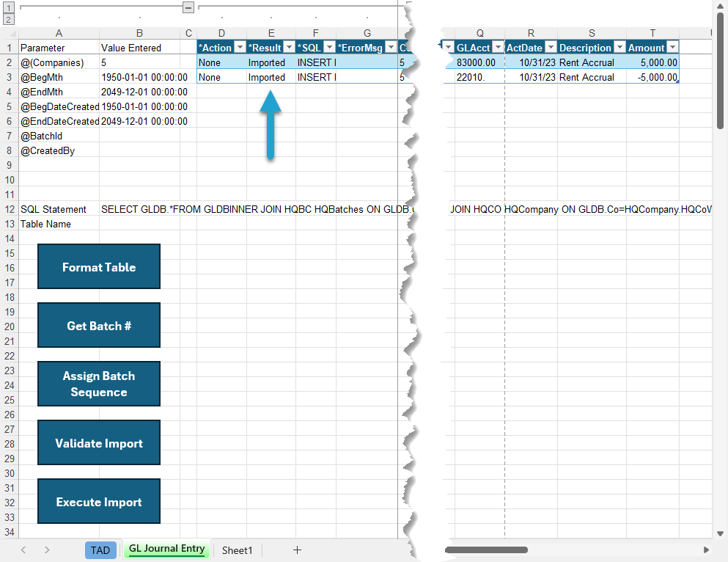The image size is (728, 562).
Task: Select column B header
Action: (139, 34)
